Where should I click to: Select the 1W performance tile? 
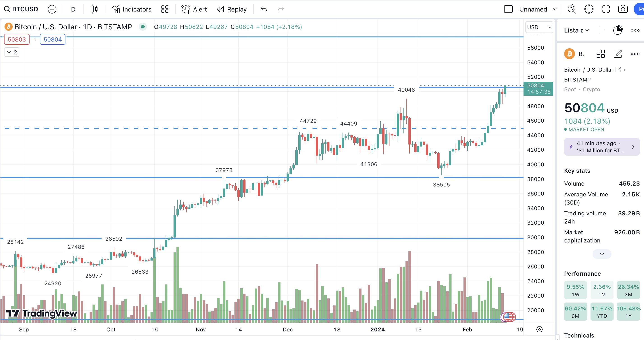click(575, 290)
